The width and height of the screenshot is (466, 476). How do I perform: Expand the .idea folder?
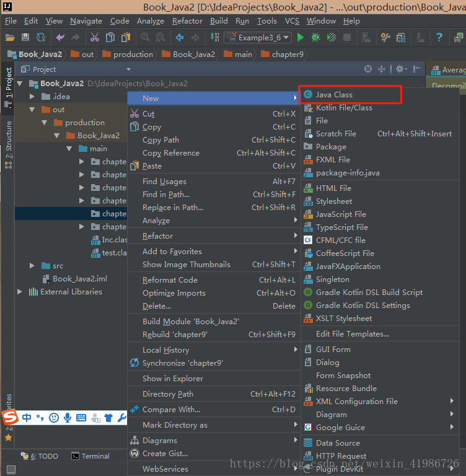click(32, 97)
